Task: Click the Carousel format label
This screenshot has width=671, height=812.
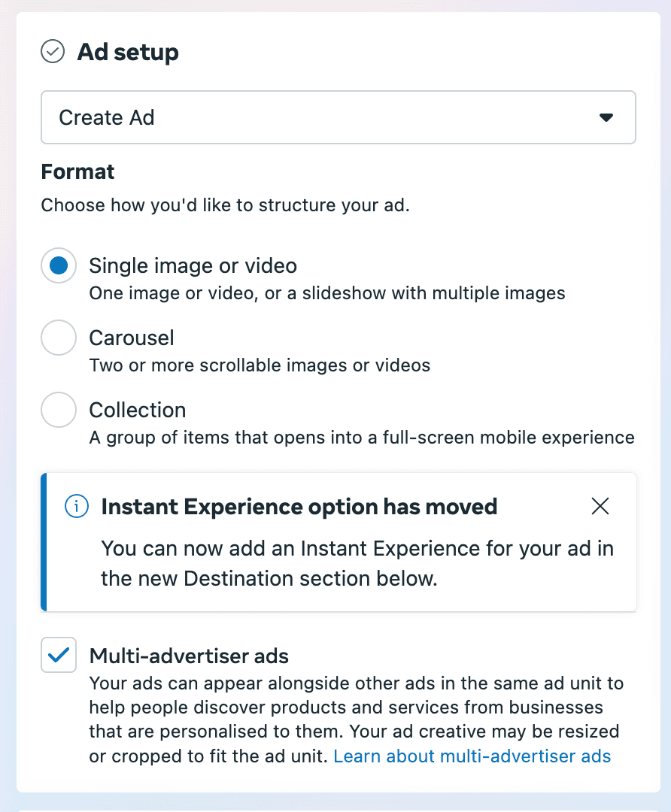Action: click(132, 338)
